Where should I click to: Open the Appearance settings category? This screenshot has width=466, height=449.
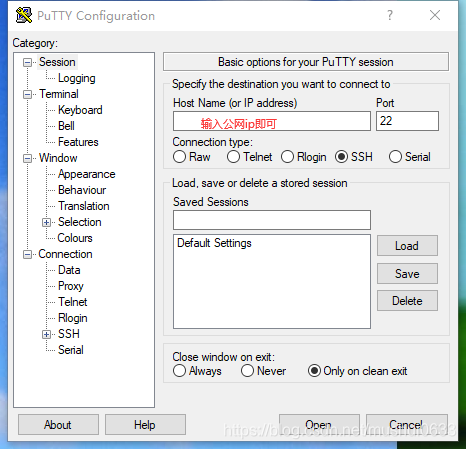[87, 174]
